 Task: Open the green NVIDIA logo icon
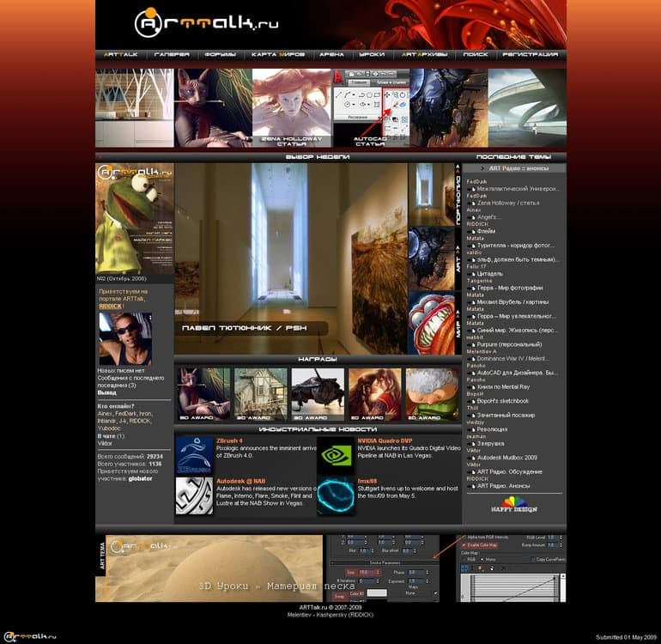pos(335,455)
